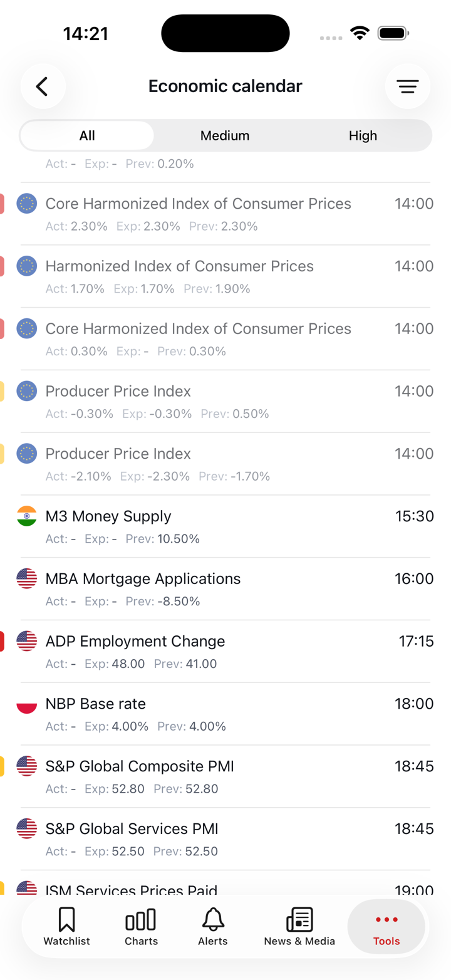451x980 pixels.
Task: Open the Watchlist bookmark icon
Action: pos(66,920)
